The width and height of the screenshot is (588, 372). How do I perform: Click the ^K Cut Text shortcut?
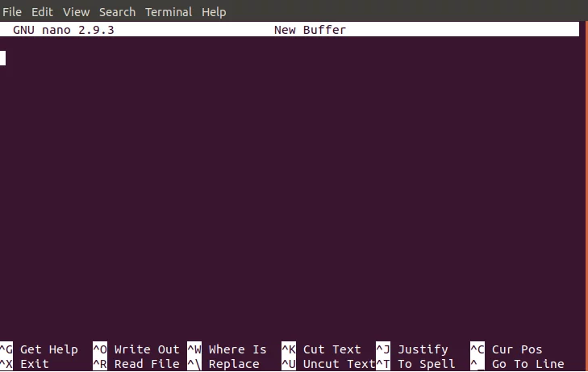click(321, 349)
